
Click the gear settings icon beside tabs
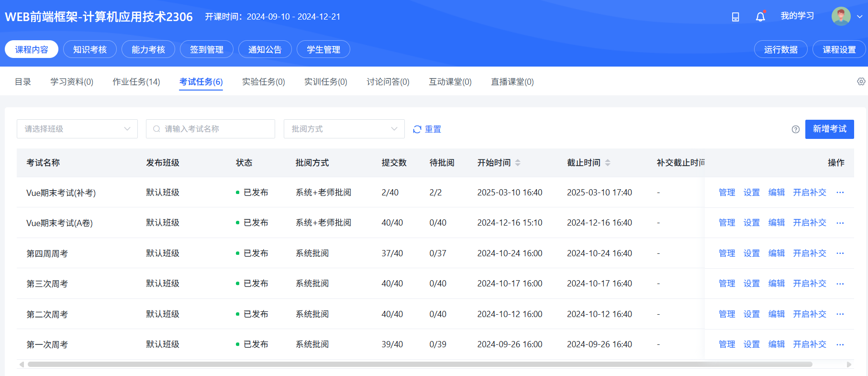click(x=861, y=81)
